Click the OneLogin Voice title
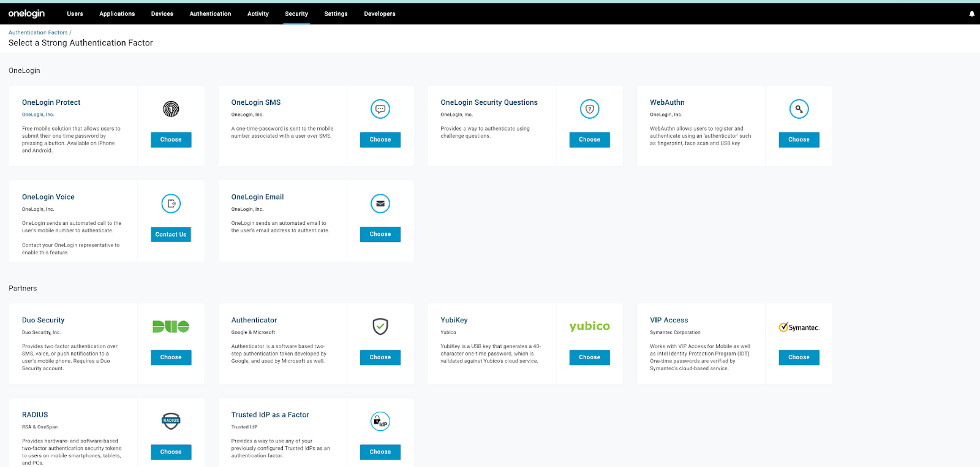 pos(48,197)
